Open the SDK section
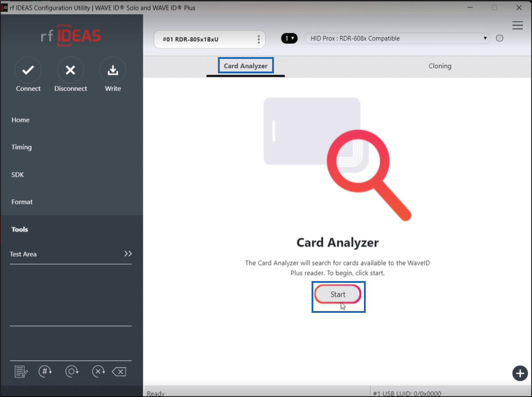 coord(18,174)
